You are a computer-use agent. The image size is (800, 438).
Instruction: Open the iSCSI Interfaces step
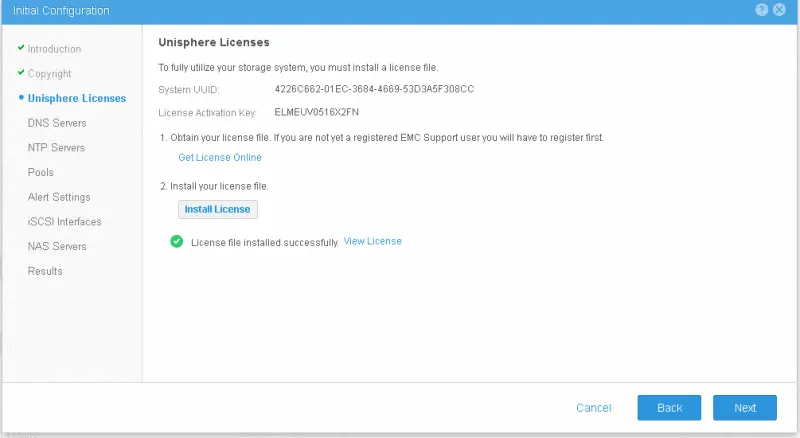click(x=64, y=222)
